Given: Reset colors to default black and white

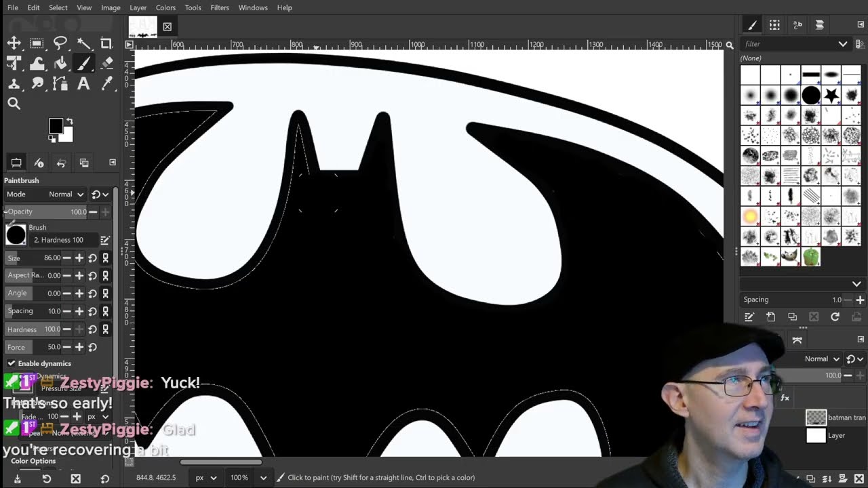Looking at the screenshot, I should pyautogui.click(x=52, y=139).
